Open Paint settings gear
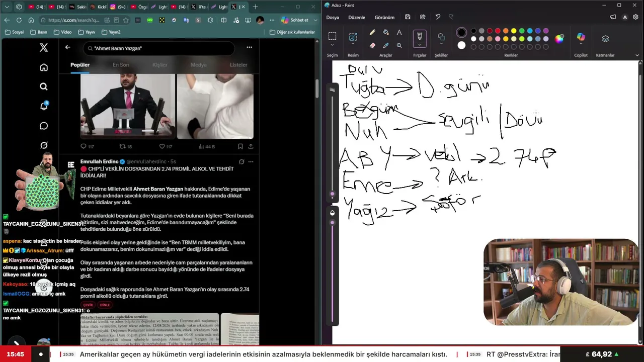This screenshot has height=362, width=644. coord(636,17)
